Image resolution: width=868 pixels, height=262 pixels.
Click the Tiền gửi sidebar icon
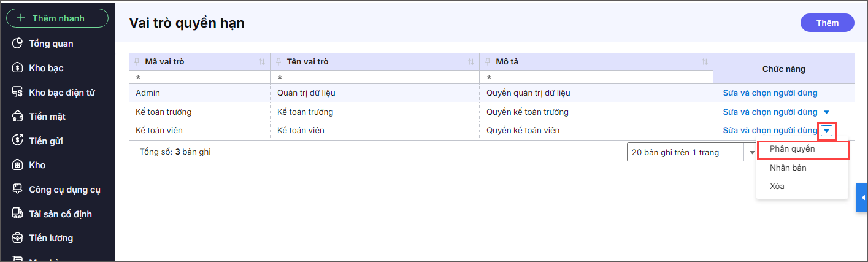18,141
